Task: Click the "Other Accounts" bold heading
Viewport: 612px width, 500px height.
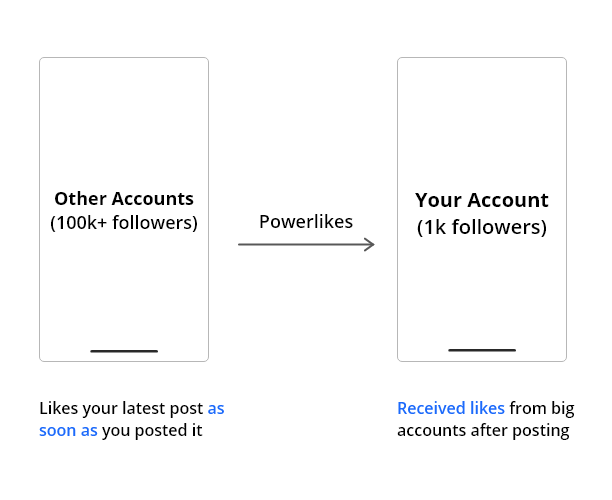Action: coord(124,198)
